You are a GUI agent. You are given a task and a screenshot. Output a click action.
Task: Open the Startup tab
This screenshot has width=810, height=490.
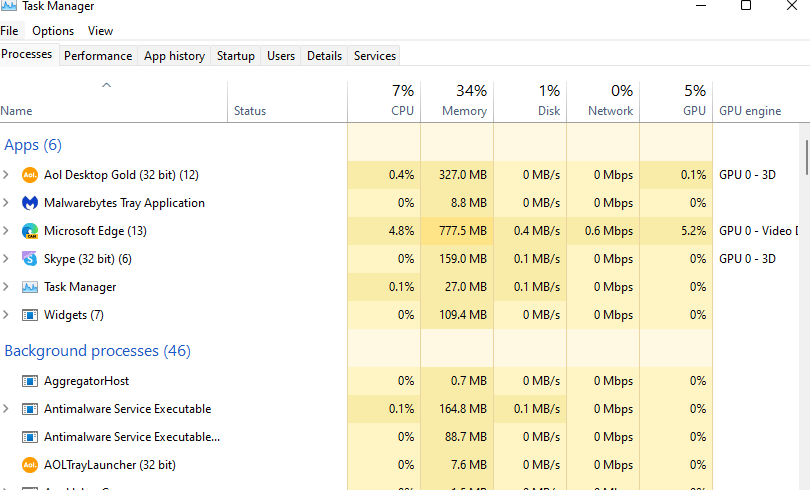(x=236, y=56)
